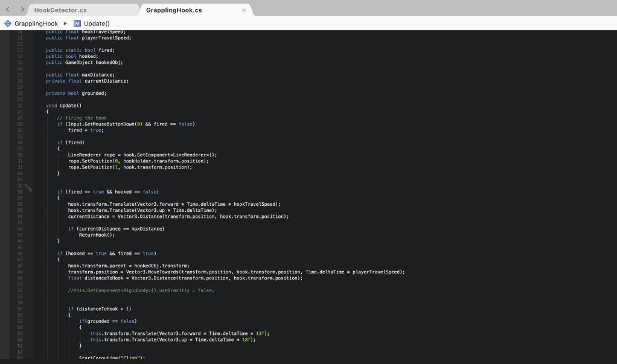Switch to the HookDetector.cs tab

[60, 10]
